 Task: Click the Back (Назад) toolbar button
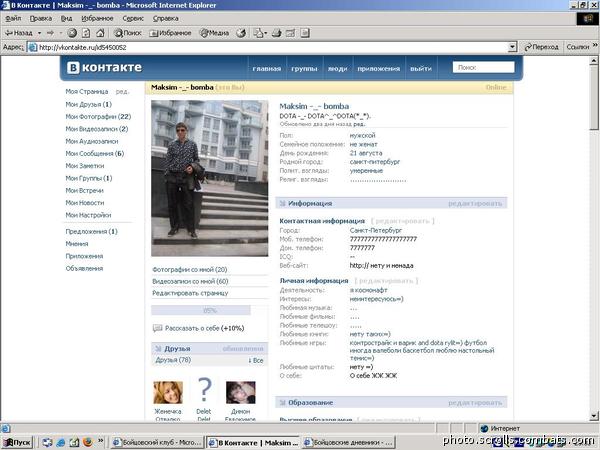(18, 33)
